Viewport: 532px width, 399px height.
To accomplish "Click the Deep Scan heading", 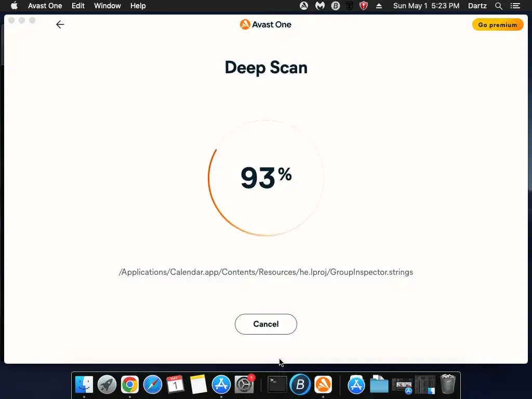I will (x=266, y=68).
